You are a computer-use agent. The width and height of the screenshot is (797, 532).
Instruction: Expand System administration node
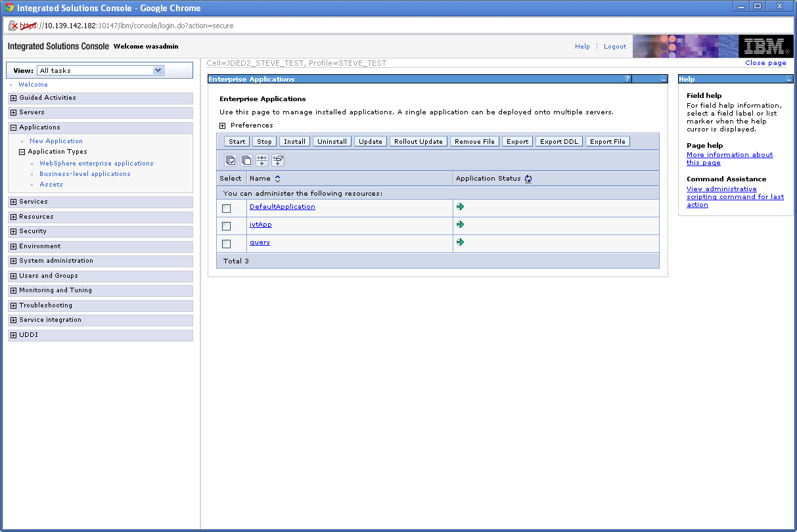[13, 261]
